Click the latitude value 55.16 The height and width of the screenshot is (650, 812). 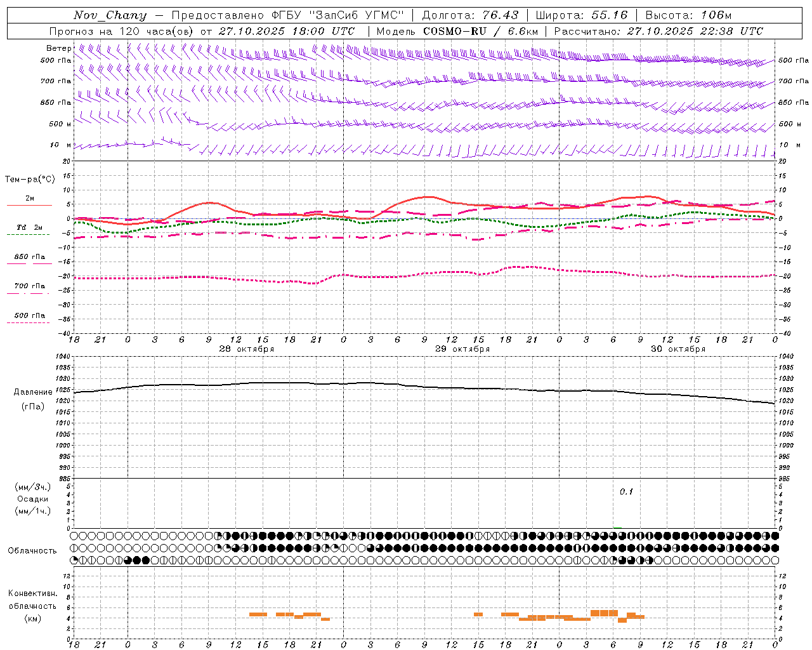pyautogui.click(x=610, y=15)
